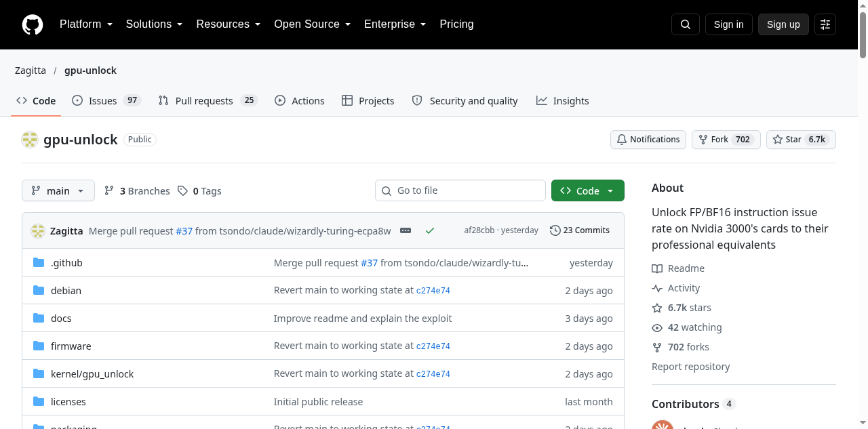Image resolution: width=868 pixels, height=429 pixels.
Task: Click the Notifications bell button
Action: point(648,140)
